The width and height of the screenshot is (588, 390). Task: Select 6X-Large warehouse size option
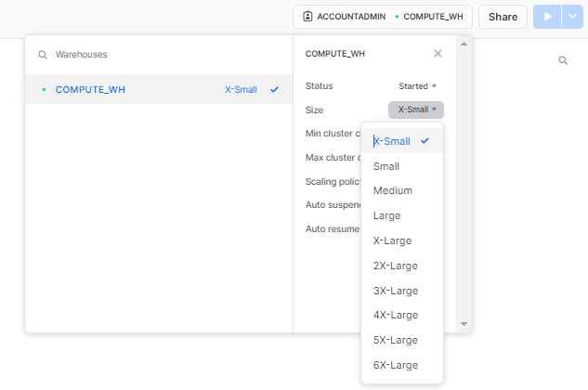[395, 365]
